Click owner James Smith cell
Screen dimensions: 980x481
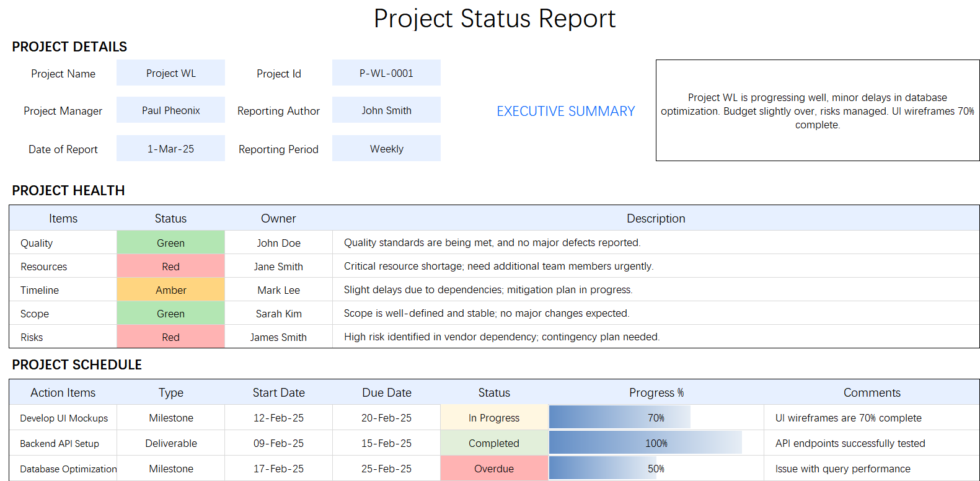point(278,337)
